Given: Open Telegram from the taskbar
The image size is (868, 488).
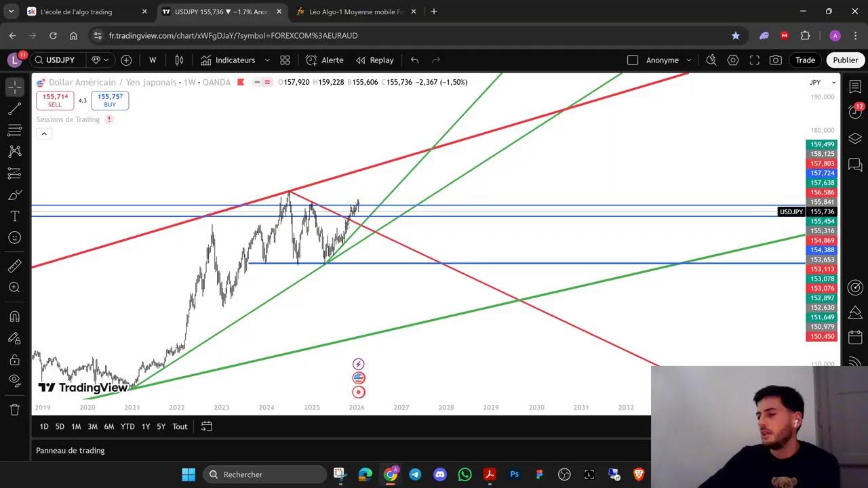Looking at the screenshot, I should (x=415, y=474).
